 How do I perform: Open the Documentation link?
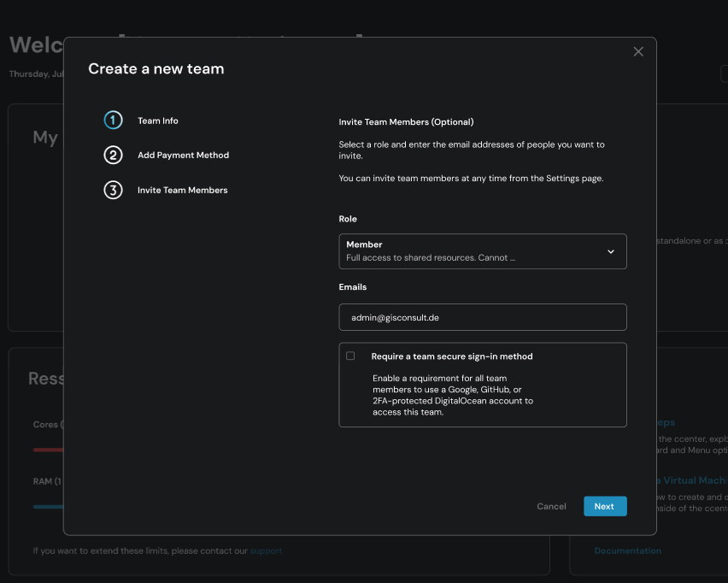[627, 551]
